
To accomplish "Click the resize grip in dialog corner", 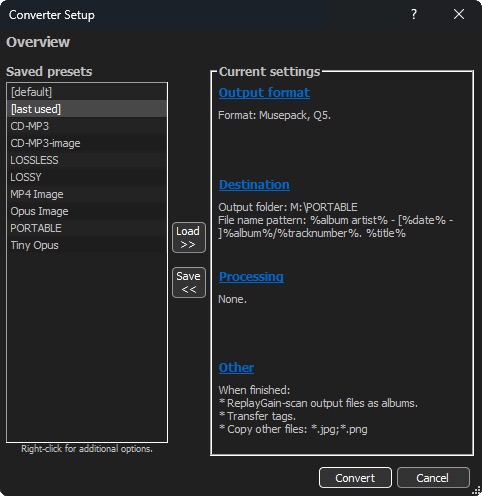I will pos(477,491).
